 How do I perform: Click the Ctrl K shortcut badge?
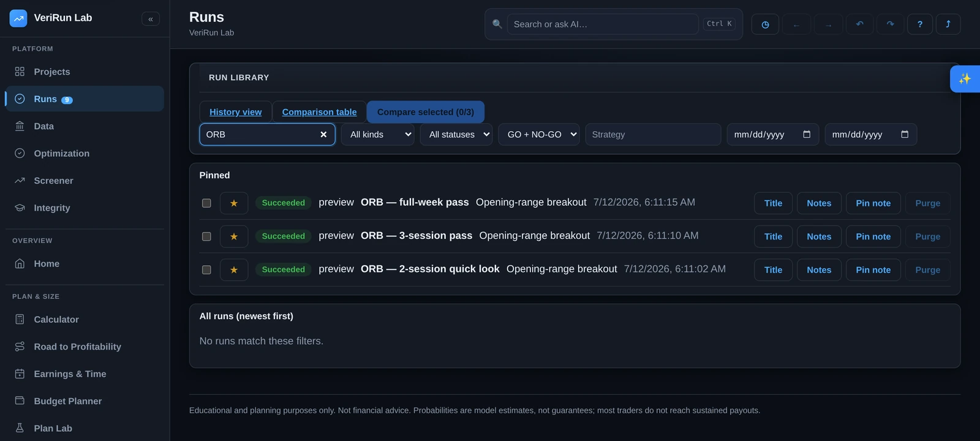click(719, 24)
